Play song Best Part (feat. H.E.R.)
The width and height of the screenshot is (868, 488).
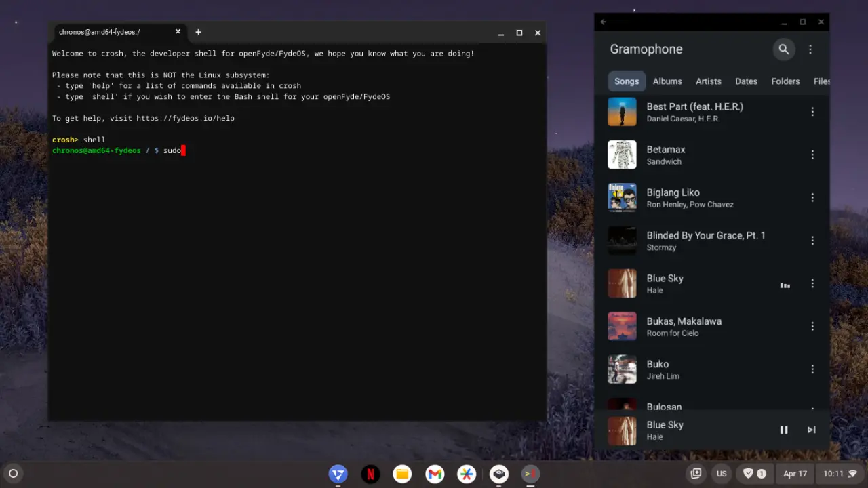pyautogui.click(x=711, y=112)
